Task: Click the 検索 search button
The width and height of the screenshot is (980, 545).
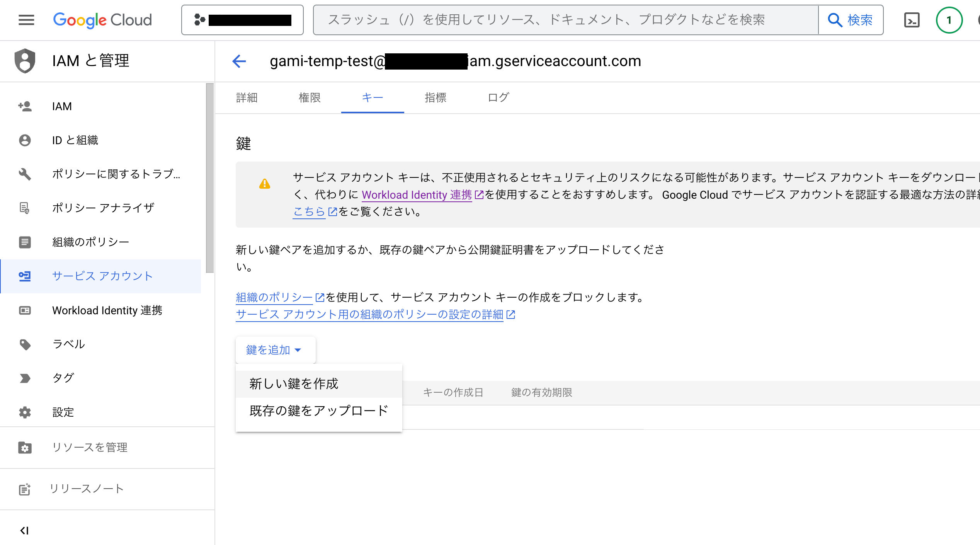Action: [851, 20]
